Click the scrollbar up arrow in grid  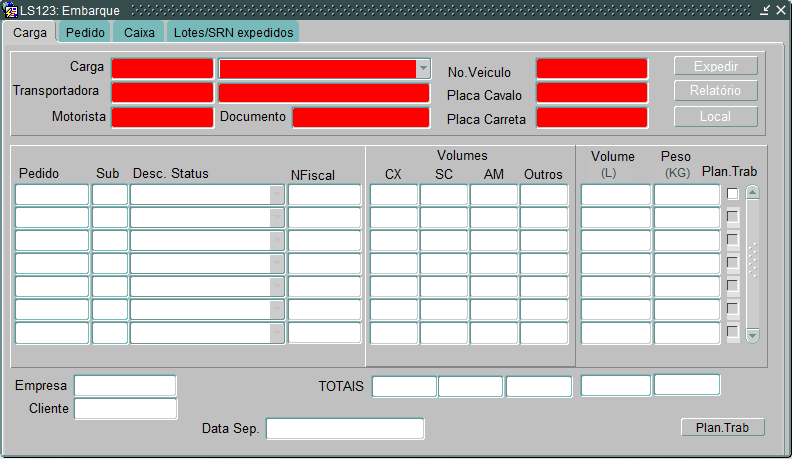(753, 192)
